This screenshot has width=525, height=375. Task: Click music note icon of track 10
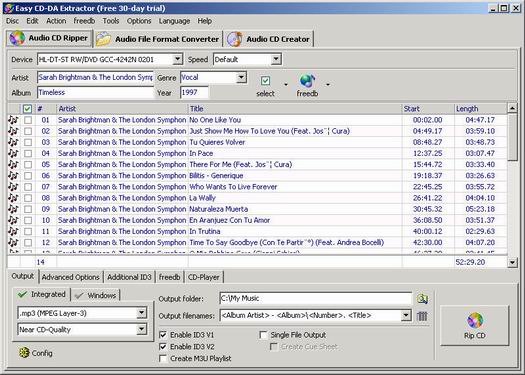13,220
